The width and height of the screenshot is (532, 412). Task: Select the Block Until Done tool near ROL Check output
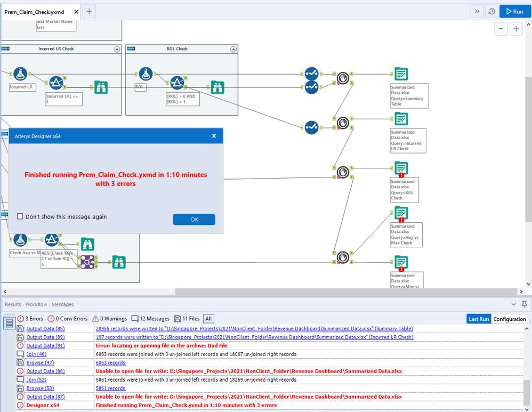[343, 172]
